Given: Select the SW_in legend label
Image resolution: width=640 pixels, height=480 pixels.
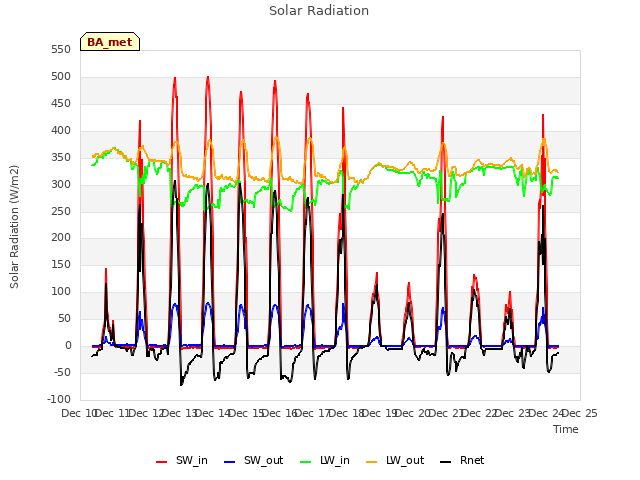Looking at the screenshot, I should (x=192, y=460).
